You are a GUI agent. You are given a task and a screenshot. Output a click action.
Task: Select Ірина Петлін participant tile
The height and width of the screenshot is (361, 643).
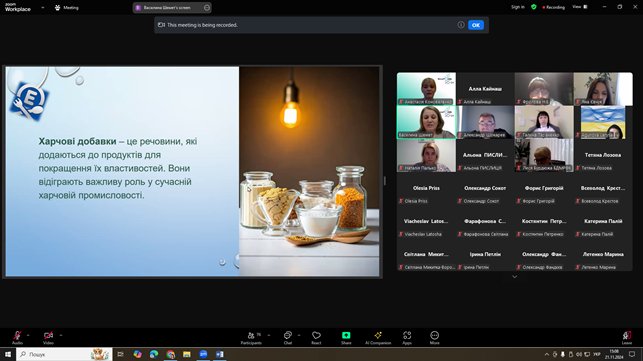tap(485, 254)
